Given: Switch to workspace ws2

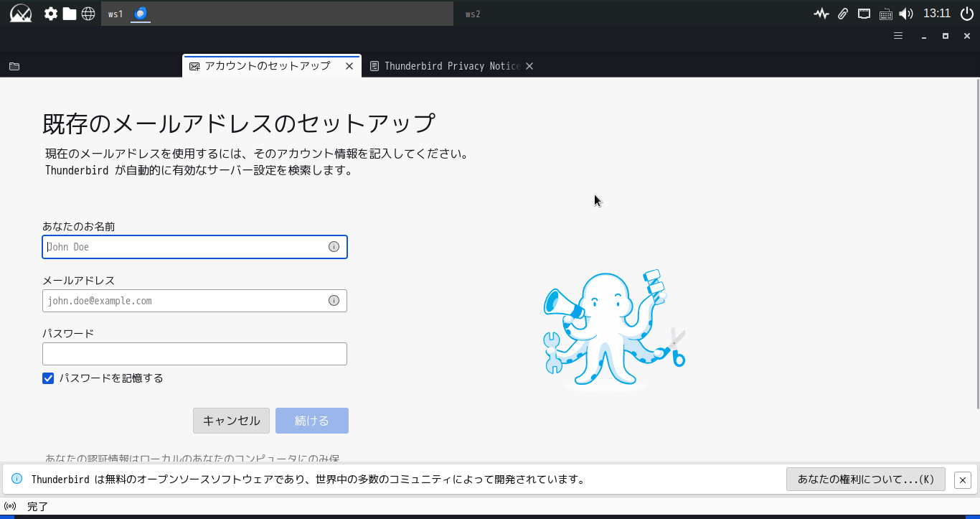Looking at the screenshot, I should 473,14.
